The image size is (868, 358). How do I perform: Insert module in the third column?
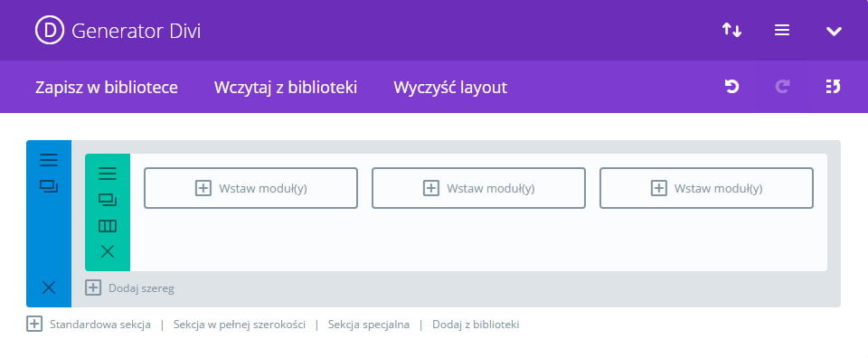706,188
